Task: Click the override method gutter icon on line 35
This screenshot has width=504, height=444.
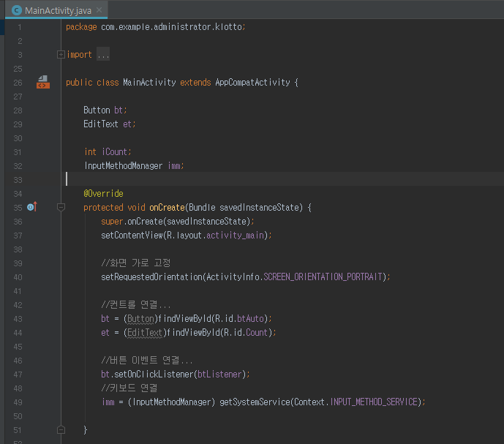Action: tap(32, 207)
